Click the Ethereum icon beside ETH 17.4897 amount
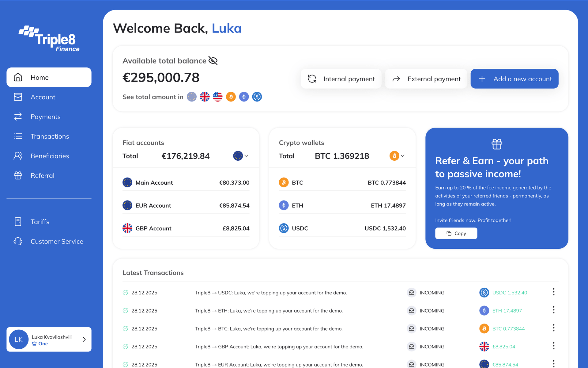Screen dimensions: 588x368 tap(484, 311)
